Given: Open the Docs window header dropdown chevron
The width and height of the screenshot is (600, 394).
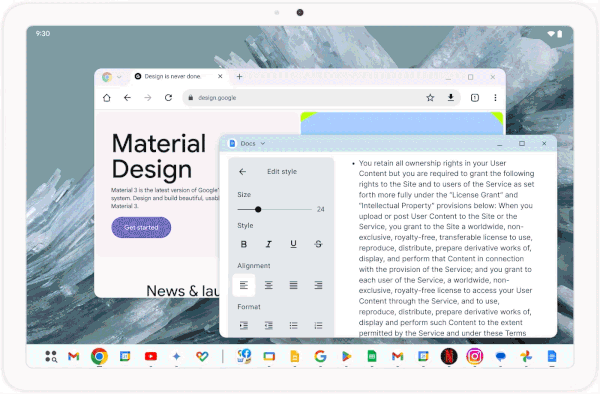Looking at the screenshot, I should point(263,143).
